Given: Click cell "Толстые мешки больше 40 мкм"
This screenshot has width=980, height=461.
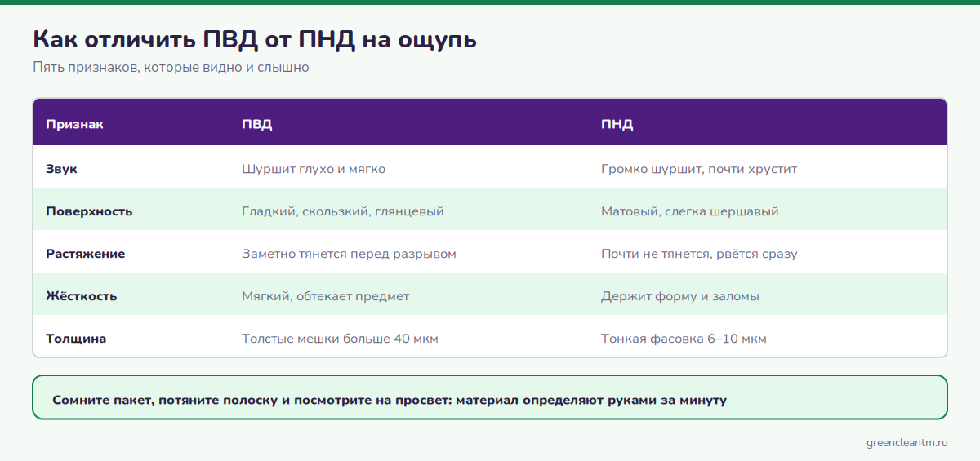Looking at the screenshot, I should click(340, 339).
